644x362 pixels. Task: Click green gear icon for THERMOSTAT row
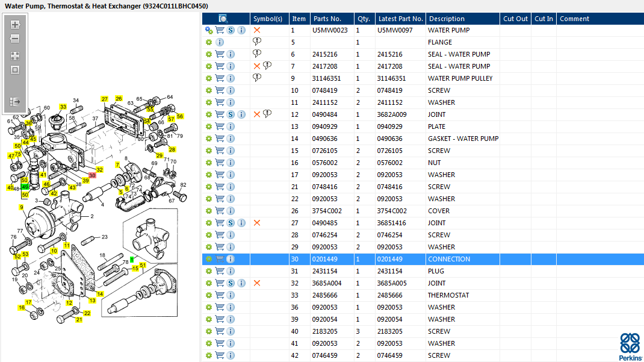[x=209, y=295]
